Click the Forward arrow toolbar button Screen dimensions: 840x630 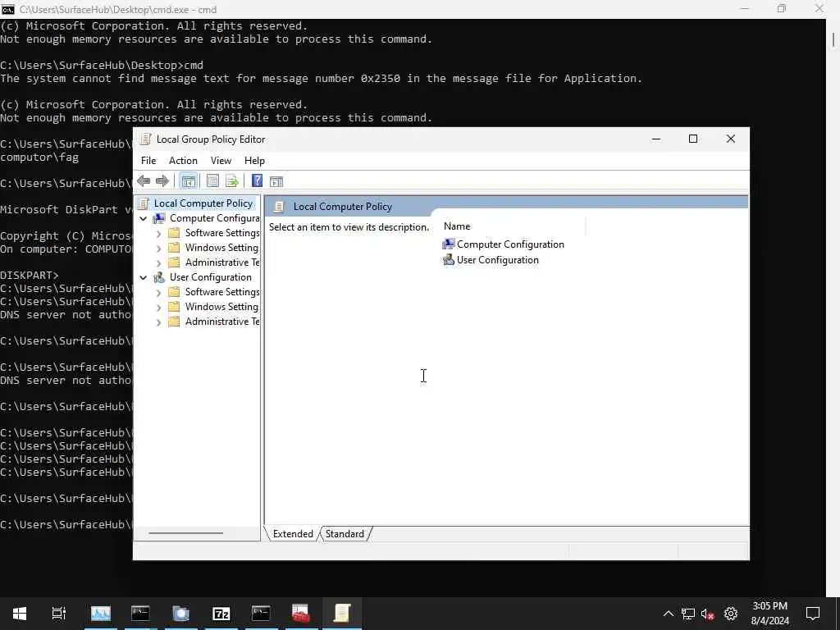[x=162, y=181]
